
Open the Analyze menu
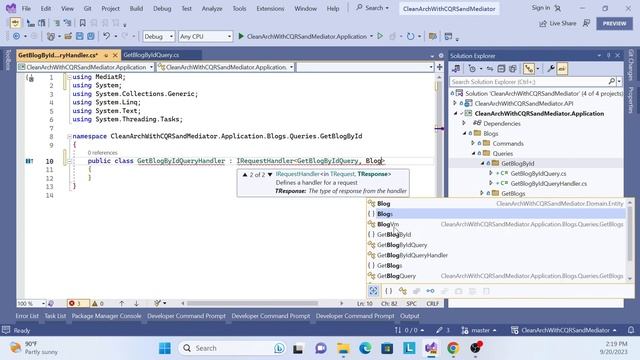pyautogui.click(x=212, y=8)
